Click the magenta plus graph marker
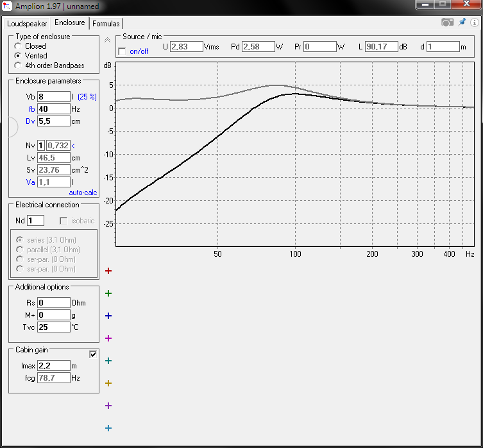The height and width of the screenshot is (448, 483). point(108,338)
